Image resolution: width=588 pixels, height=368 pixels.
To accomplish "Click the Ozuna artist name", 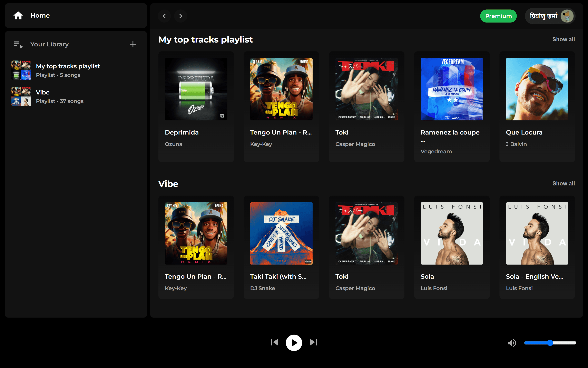I will [x=174, y=144].
